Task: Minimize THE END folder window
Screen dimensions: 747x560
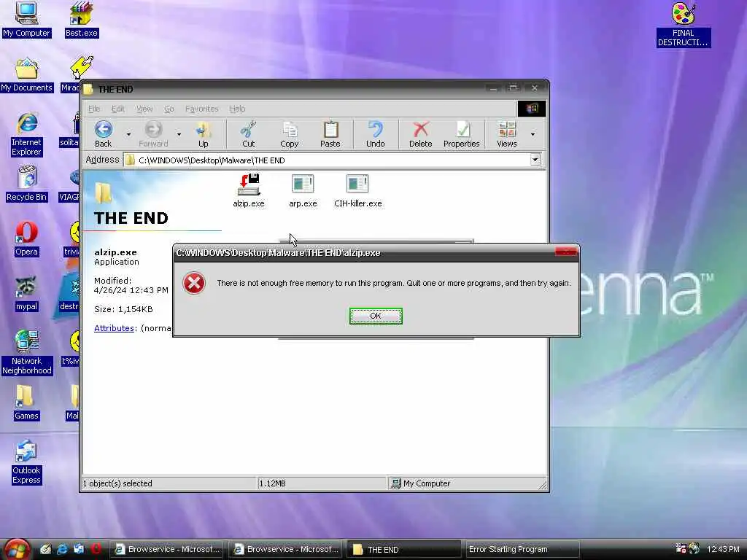Action: point(493,88)
